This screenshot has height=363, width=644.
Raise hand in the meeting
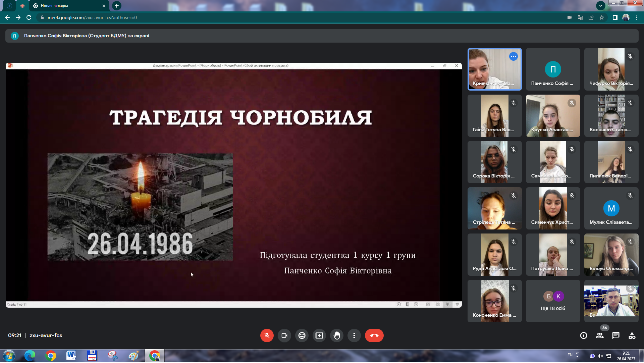point(336,336)
